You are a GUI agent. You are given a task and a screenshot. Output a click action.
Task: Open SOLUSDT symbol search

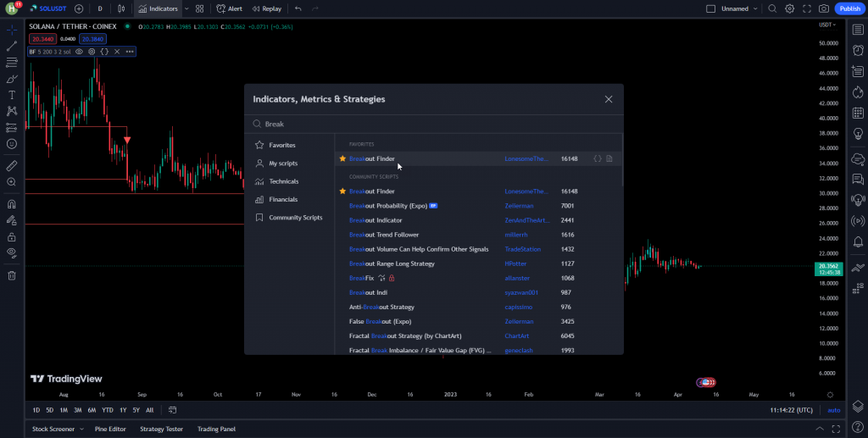[x=48, y=8]
